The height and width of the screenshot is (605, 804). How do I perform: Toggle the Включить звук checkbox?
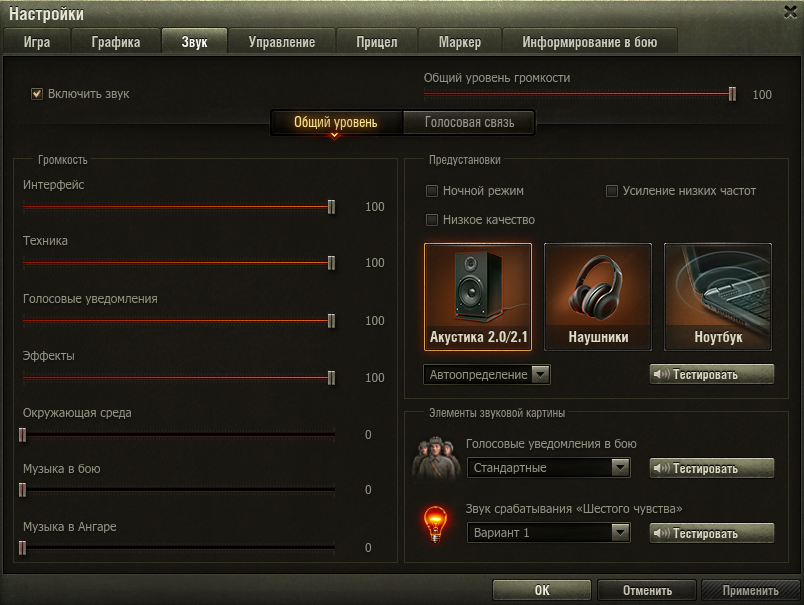(37, 94)
